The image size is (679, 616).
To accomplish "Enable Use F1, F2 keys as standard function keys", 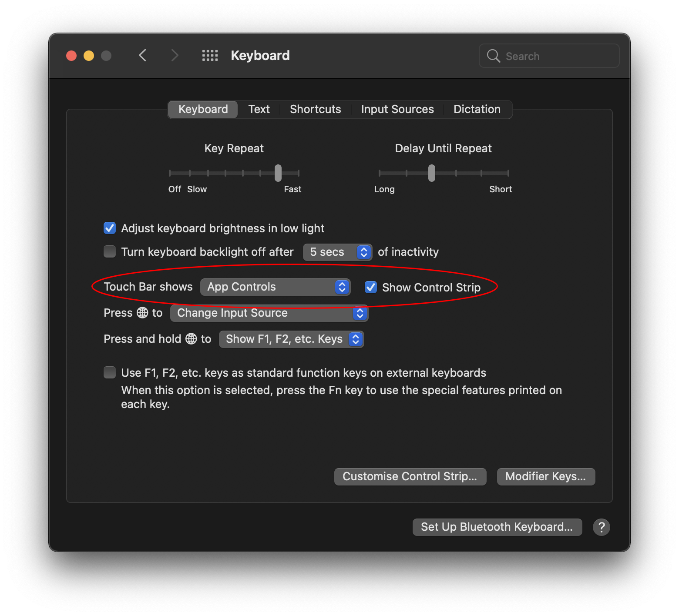I will (x=110, y=373).
